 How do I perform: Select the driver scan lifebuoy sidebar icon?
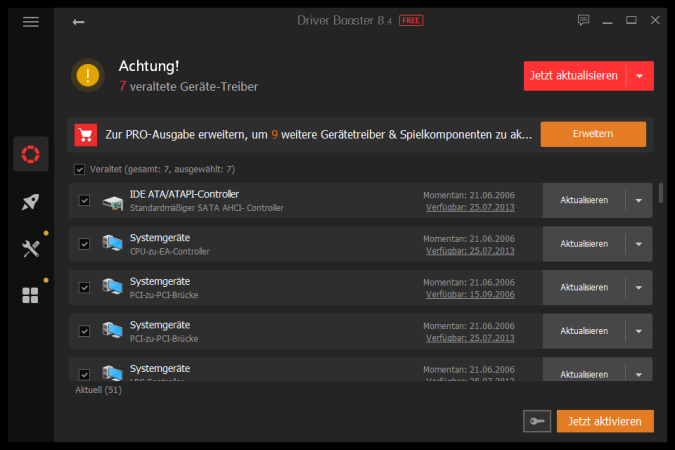pyautogui.click(x=31, y=154)
